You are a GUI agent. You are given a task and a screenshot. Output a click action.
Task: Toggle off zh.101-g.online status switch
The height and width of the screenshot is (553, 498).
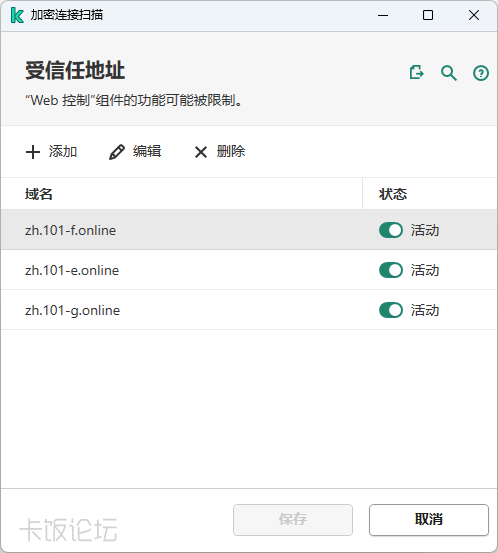coord(391,310)
